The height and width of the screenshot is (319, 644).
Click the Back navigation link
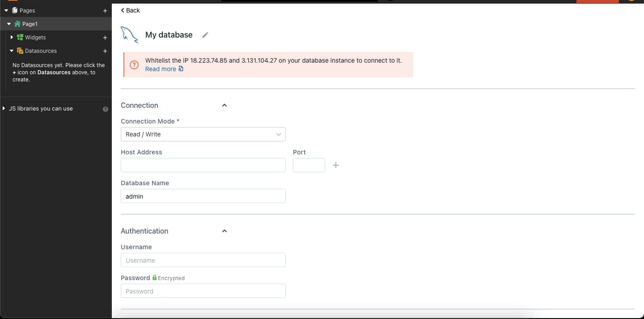(x=130, y=10)
